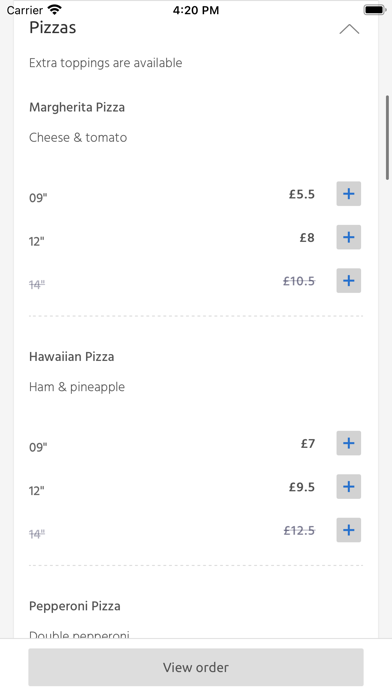Collapse the Pizzas section chevron
The image size is (392, 696).
coord(349,29)
